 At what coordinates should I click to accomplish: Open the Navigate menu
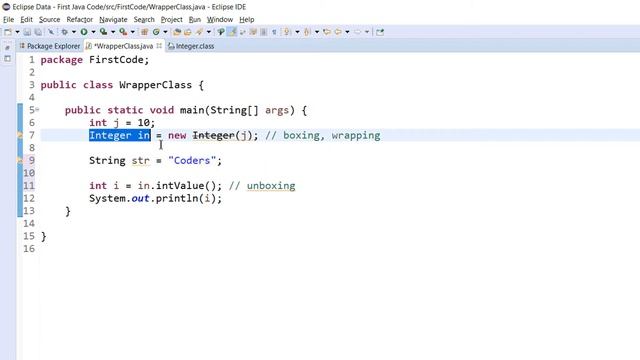tap(113, 20)
